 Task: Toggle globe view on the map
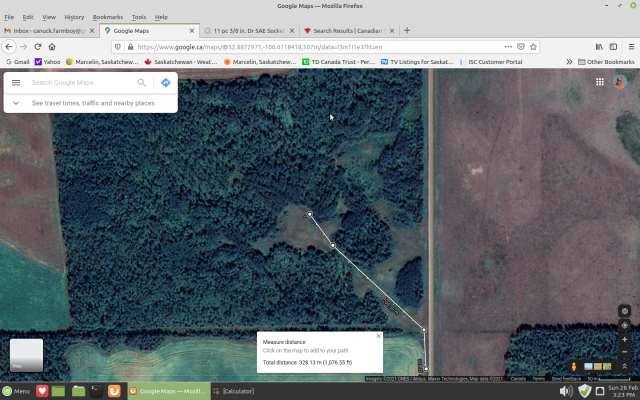click(625, 311)
